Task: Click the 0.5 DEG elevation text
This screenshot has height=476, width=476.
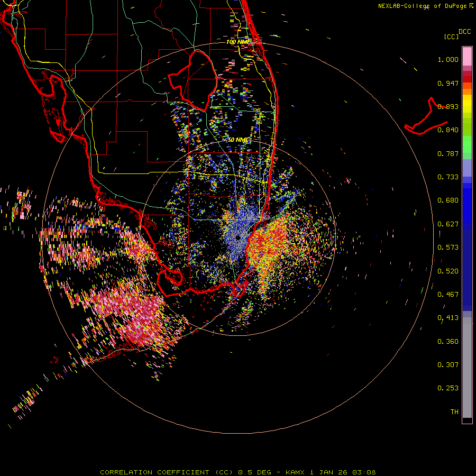Action: tap(255, 472)
